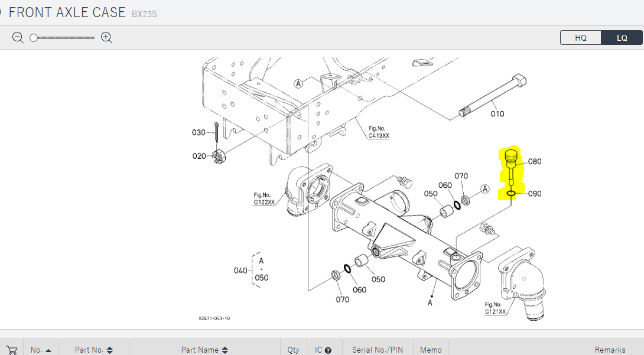Screen dimensions: 644x355
Task: Click the zoom out magnifier icon
Action: 18,38
